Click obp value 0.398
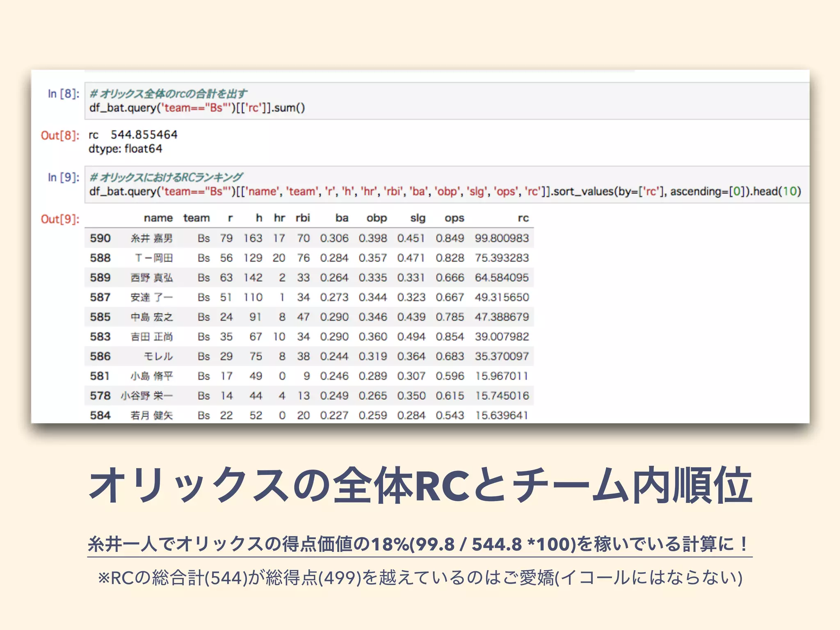This screenshot has height=630, width=840. point(373,238)
